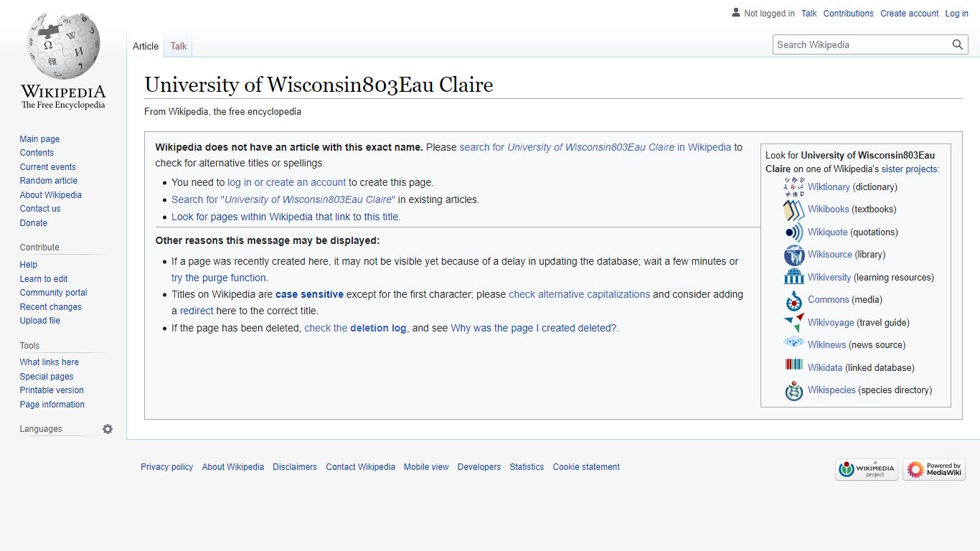Open the Wikidata text link
This screenshot has height=551, width=980.
coord(825,368)
